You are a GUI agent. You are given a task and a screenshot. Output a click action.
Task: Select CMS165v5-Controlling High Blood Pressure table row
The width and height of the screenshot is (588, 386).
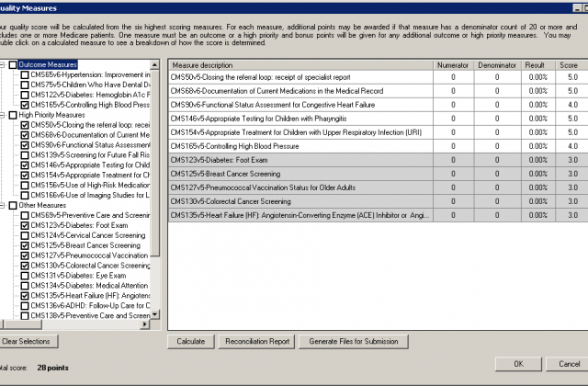tap(378, 146)
